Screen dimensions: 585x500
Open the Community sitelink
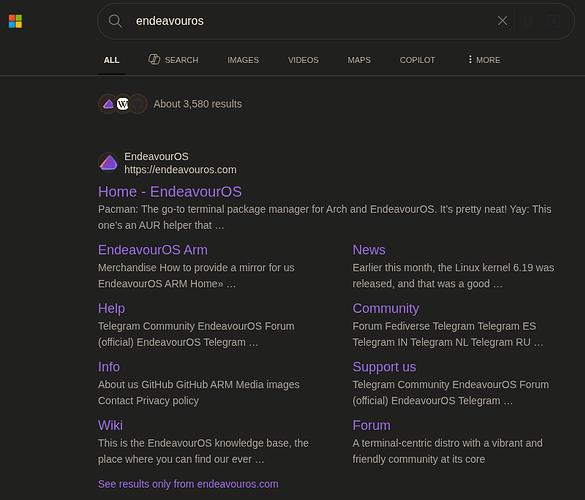[x=386, y=309]
